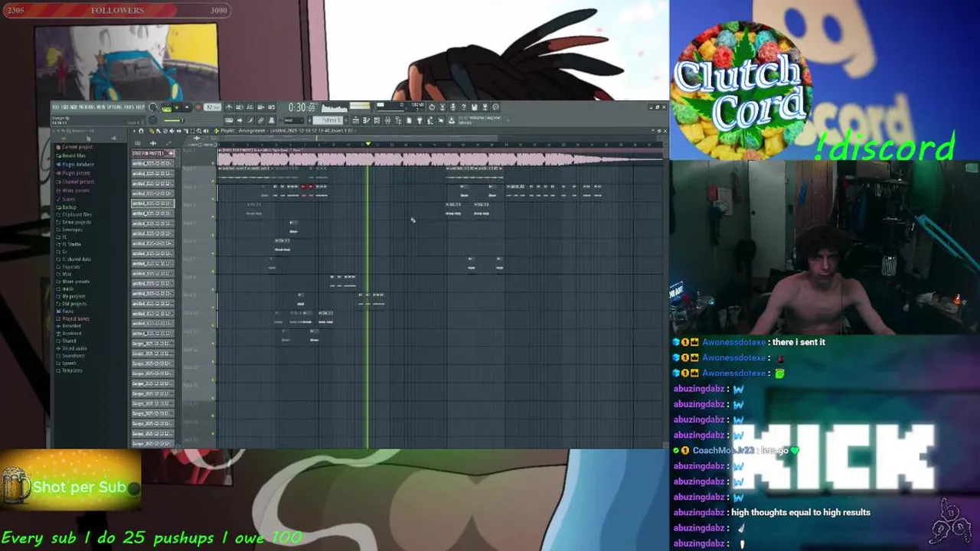Click the playlist playhead marker
Viewport: 980px width, 551px height.
point(368,143)
